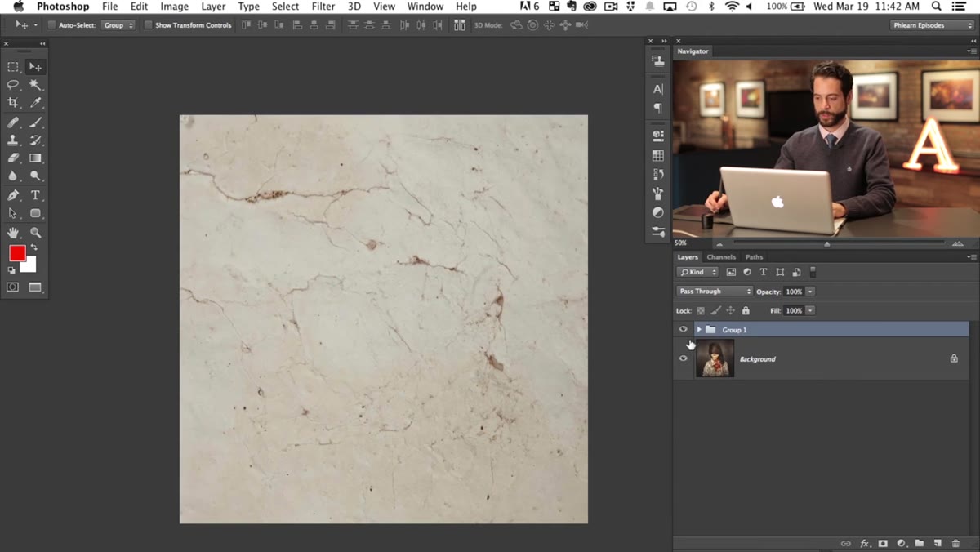Hide the Group 1 layer visibility
The image size is (980, 552).
684,329
